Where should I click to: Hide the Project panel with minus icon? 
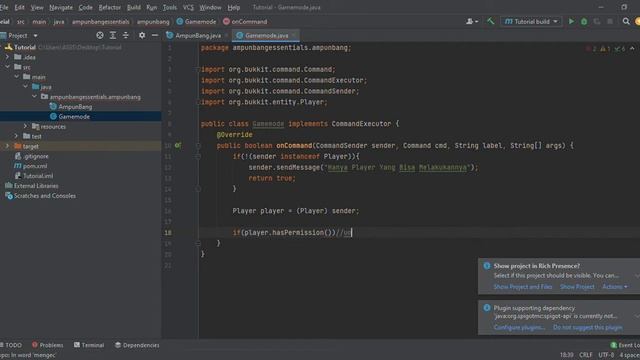coord(155,36)
